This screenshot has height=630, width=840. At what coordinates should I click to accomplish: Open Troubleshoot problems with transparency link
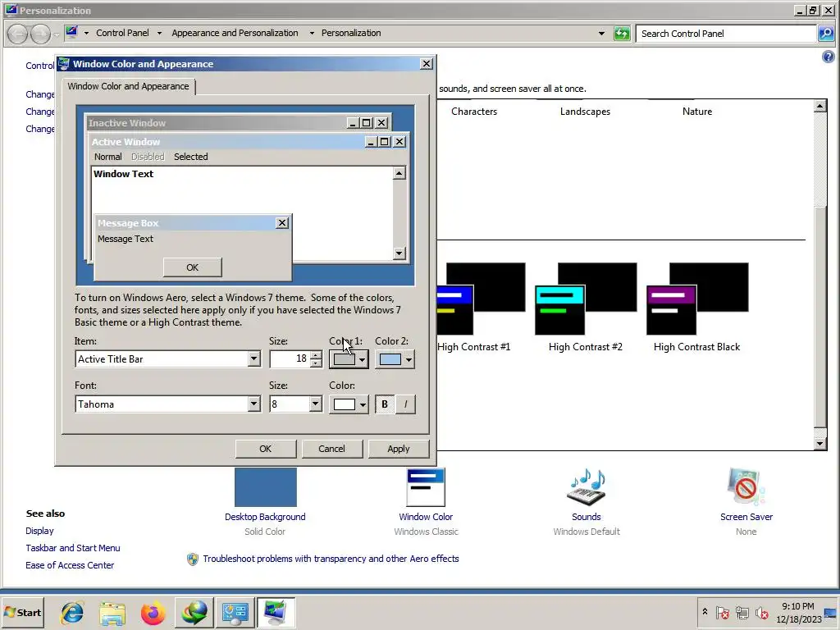[331, 559]
